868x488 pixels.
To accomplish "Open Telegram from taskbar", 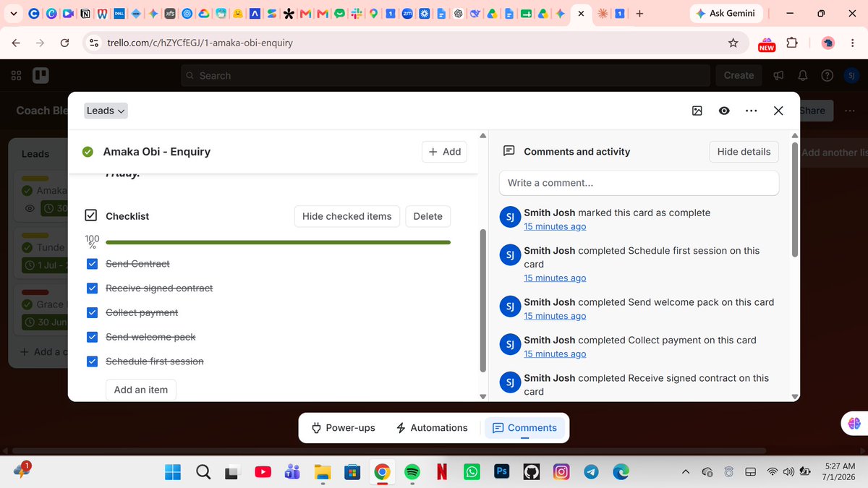I will pos(591,472).
